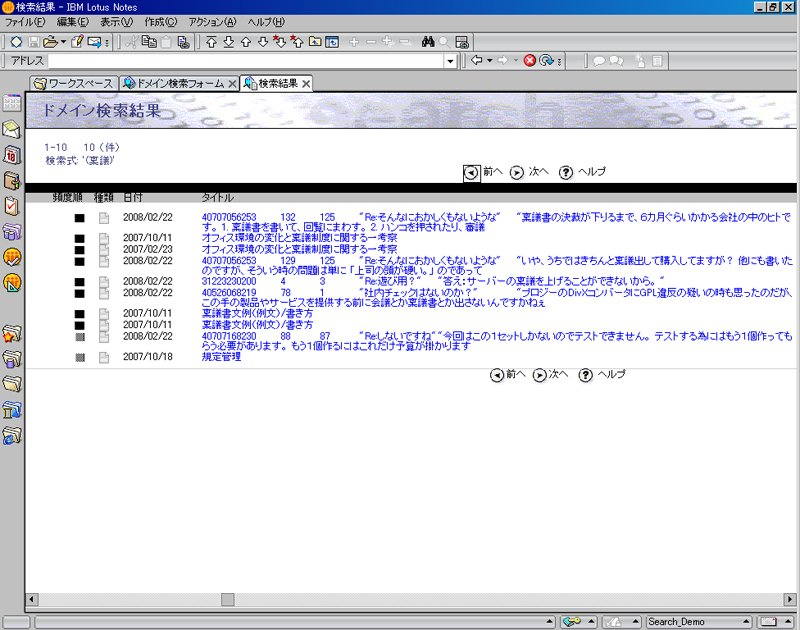Screen dimensions: 800x630
Task: Click the red stop icon
Action: point(530,61)
